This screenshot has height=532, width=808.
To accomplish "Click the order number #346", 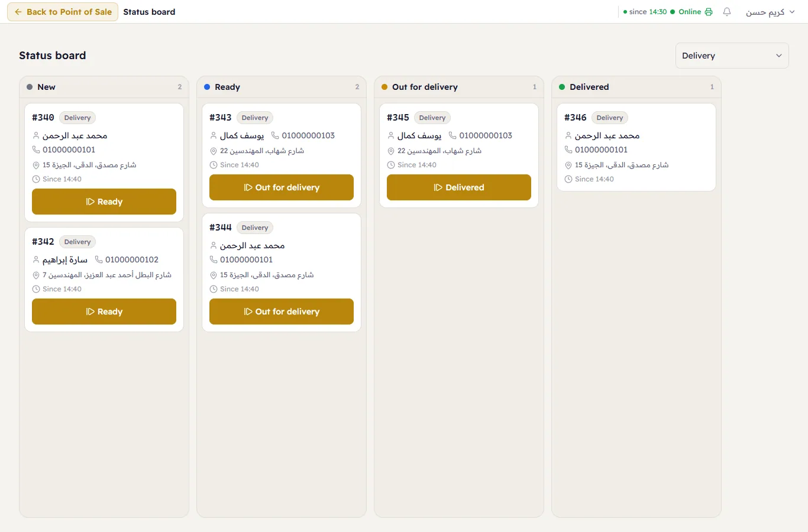I will 576,118.
